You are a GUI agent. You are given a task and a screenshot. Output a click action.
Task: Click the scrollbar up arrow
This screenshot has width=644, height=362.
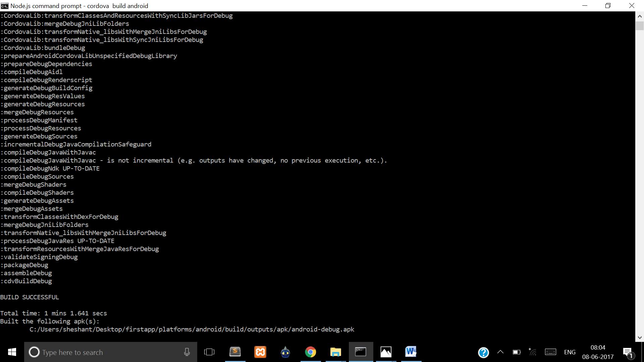pyautogui.click(x=640, y=16)
